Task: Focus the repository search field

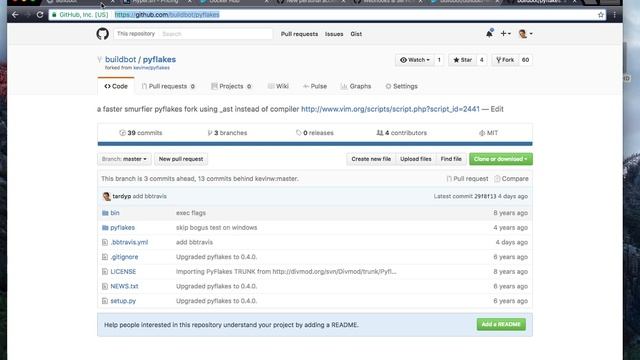Action: 216,34
